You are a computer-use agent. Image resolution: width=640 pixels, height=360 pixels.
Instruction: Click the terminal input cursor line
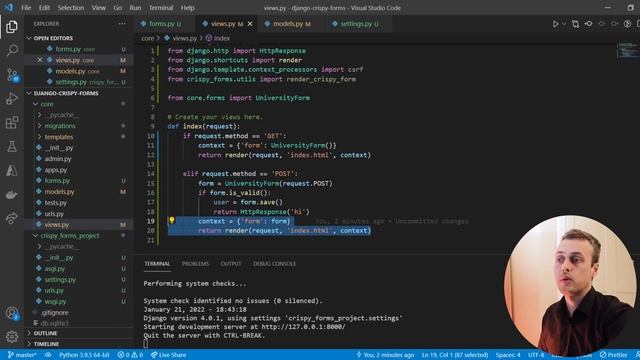point(146,344)
